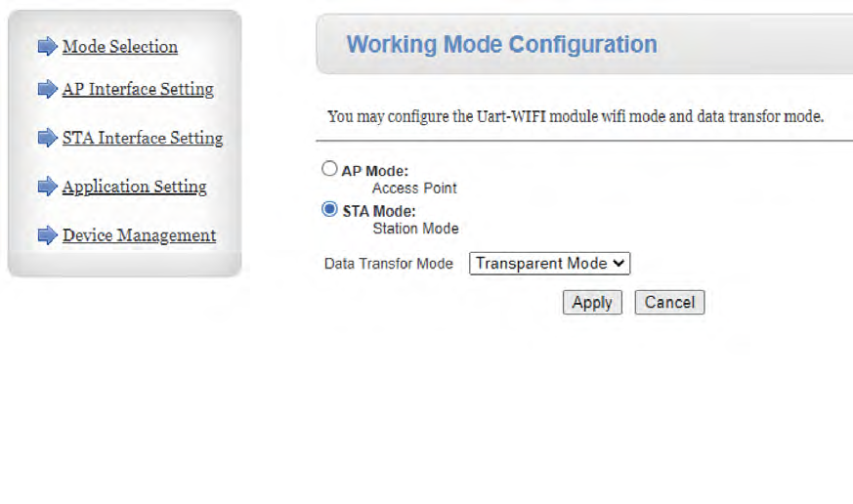Click the Working Mode Configuration heading

pyautogui.click(x=502, y=45)
